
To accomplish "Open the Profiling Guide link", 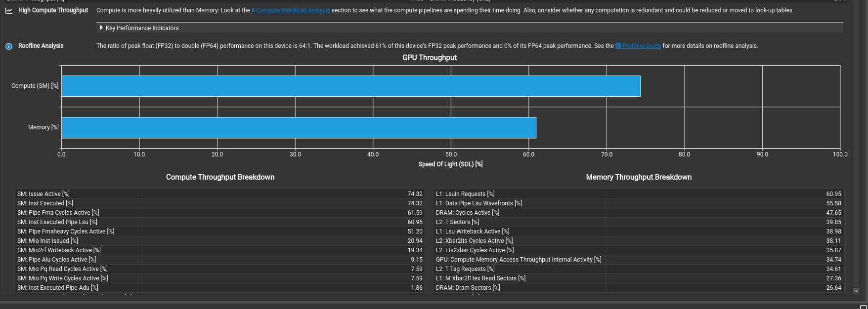I will (x=638, y=46).
